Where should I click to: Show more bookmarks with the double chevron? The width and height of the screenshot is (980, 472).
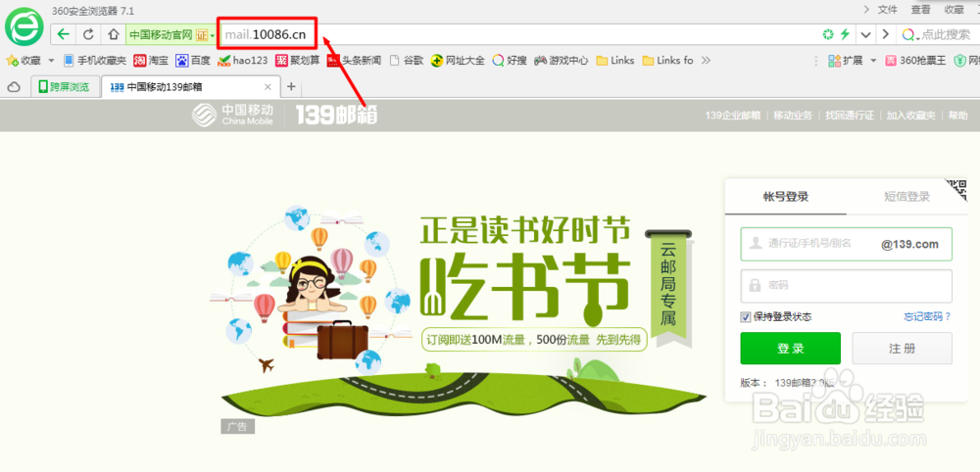707,61
